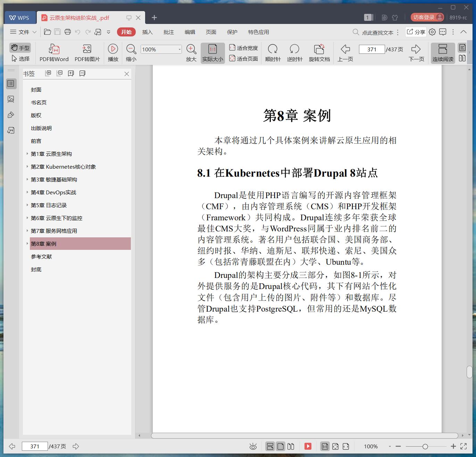Viewport: 476px width, 457px height.
Task: Click the 旋转文档 rotate document icon
Action: 319,53
